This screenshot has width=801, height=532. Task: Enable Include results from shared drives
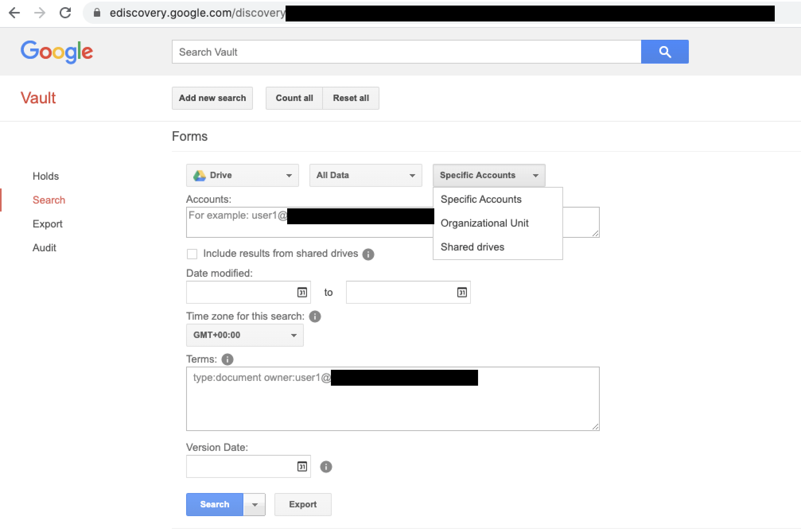point(192,254)
